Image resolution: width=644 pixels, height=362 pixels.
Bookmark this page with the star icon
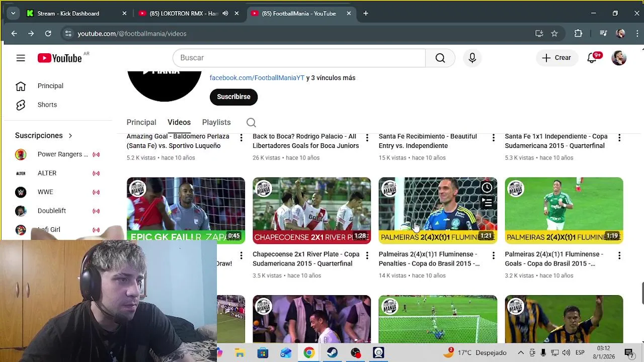tap(554, 34)
